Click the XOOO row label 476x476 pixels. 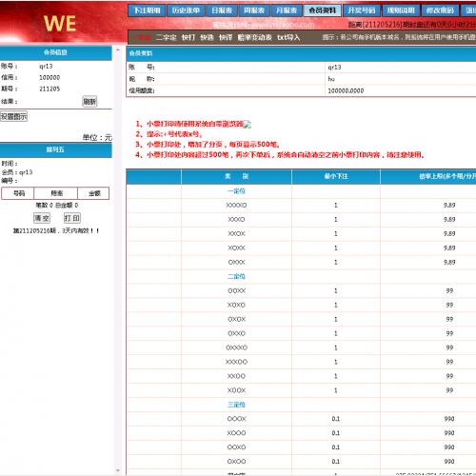click(x=236, y=433)
